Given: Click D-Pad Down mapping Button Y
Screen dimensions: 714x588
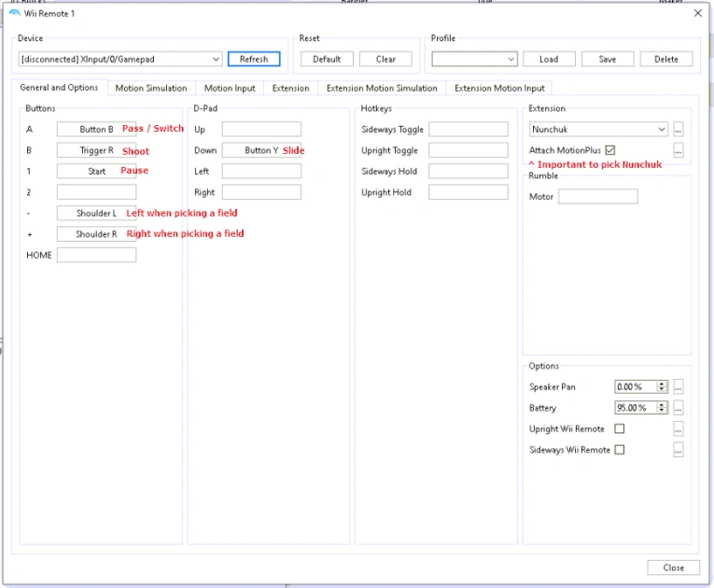Looking at the screenshot, I should [x=261, y=150].
